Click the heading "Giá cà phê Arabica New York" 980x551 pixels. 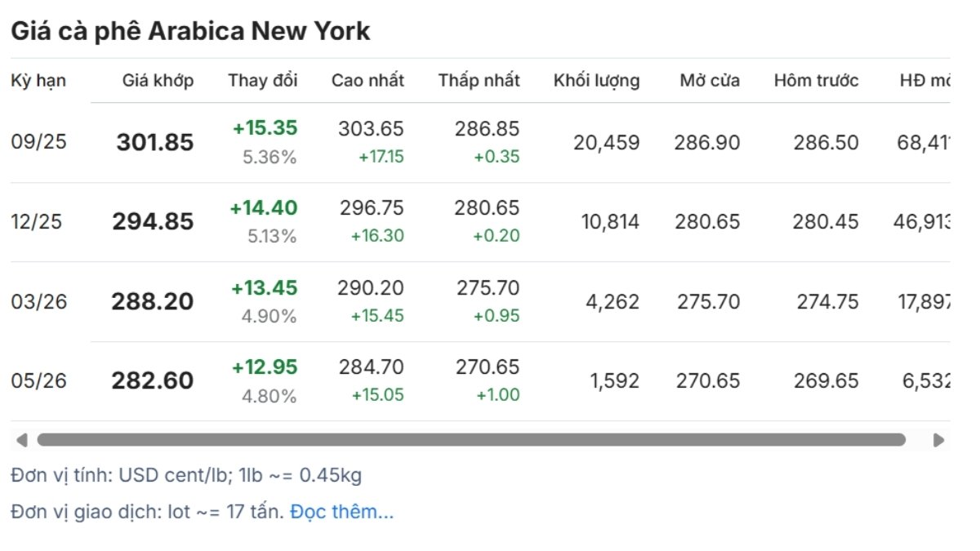(x=190, y=31)
